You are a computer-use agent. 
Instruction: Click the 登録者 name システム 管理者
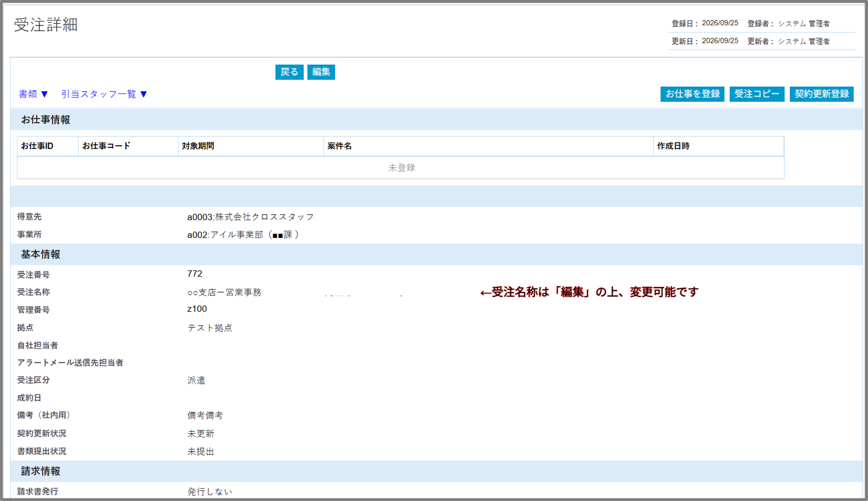tap(804, 23)
